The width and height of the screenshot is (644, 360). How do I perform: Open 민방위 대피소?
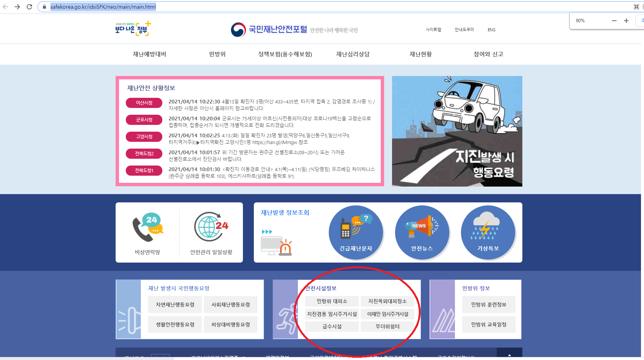pyautogui.click(x=332, y=301)
